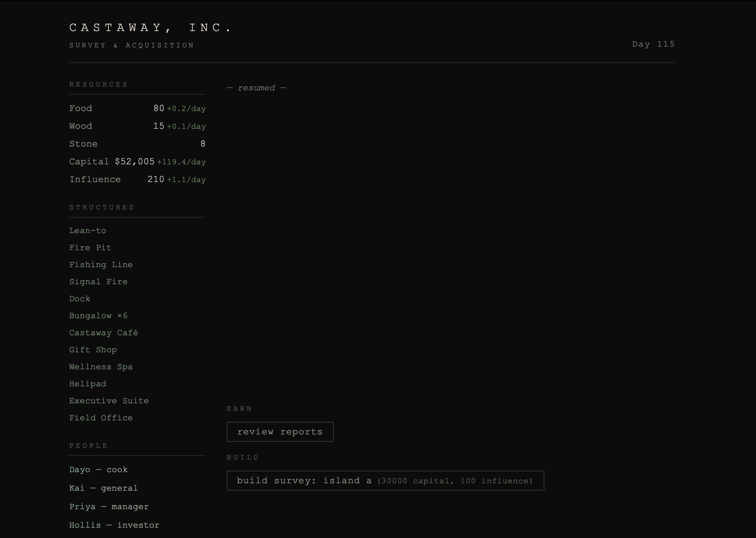
Task: Click the Capital resource row
Action: (137, 162)
